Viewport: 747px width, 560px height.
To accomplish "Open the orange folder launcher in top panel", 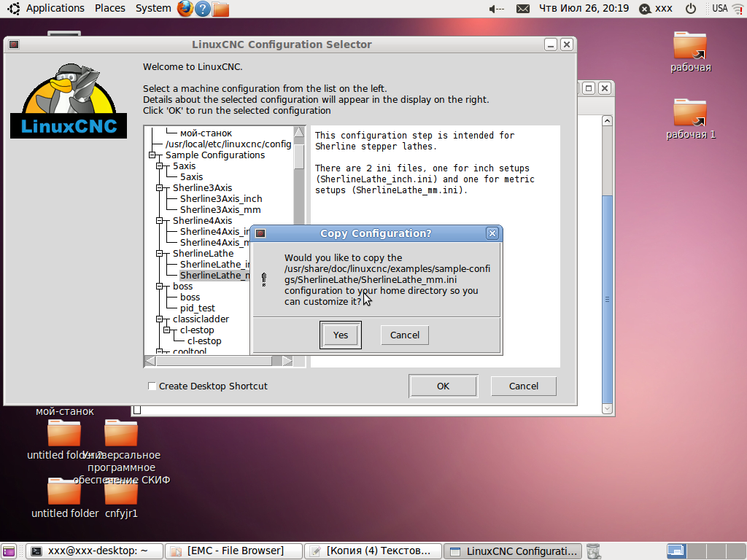I will [x=220, y=9].
